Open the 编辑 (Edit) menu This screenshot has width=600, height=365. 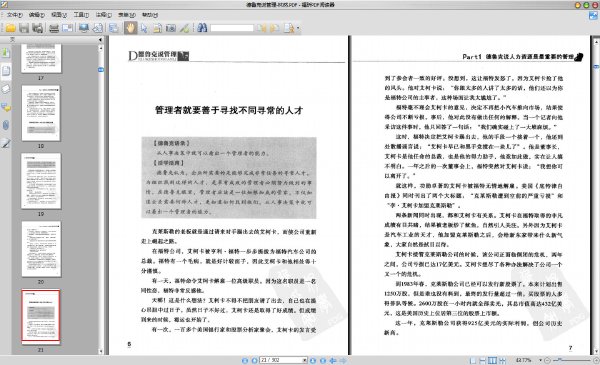tap(37, 15)
